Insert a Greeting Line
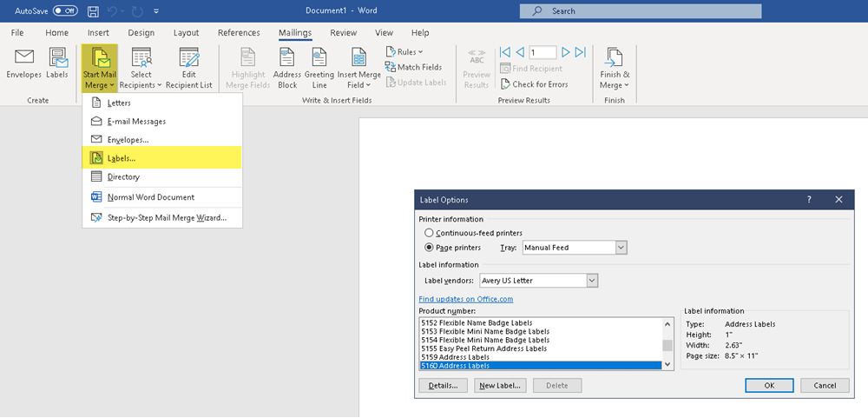Screen dimensions: 868x418 tap(319, 69)
